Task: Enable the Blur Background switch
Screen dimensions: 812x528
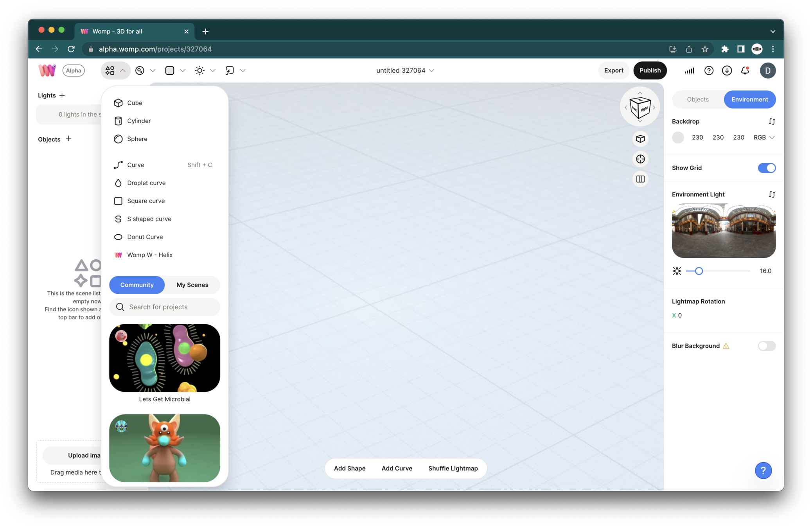Action: pos(766,346)
